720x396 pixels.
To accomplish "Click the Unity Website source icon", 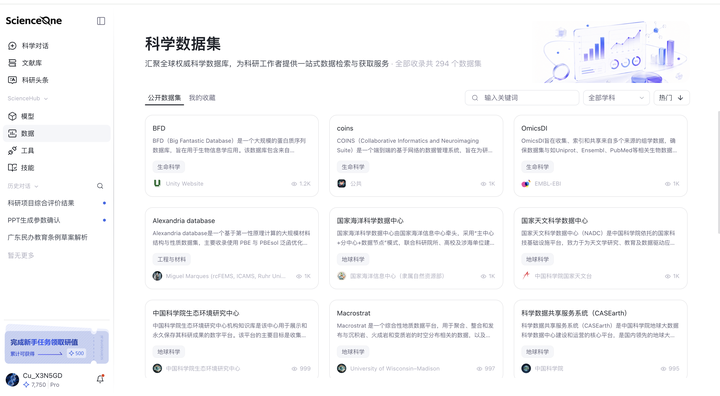I will (157, 183).
